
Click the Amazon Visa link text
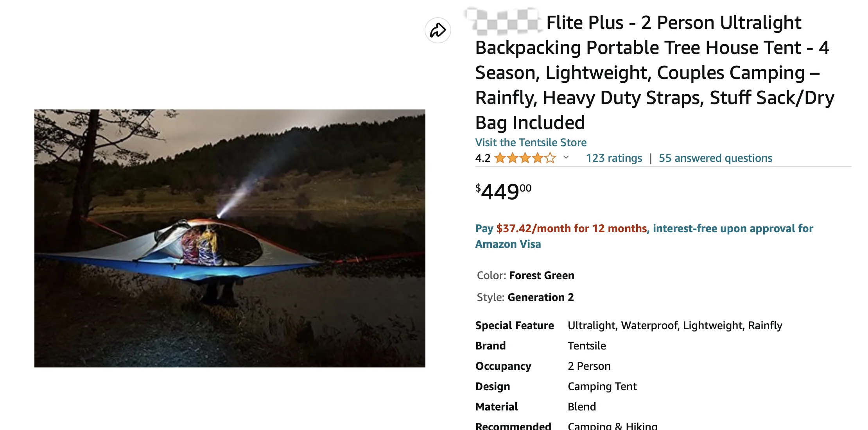508,244
